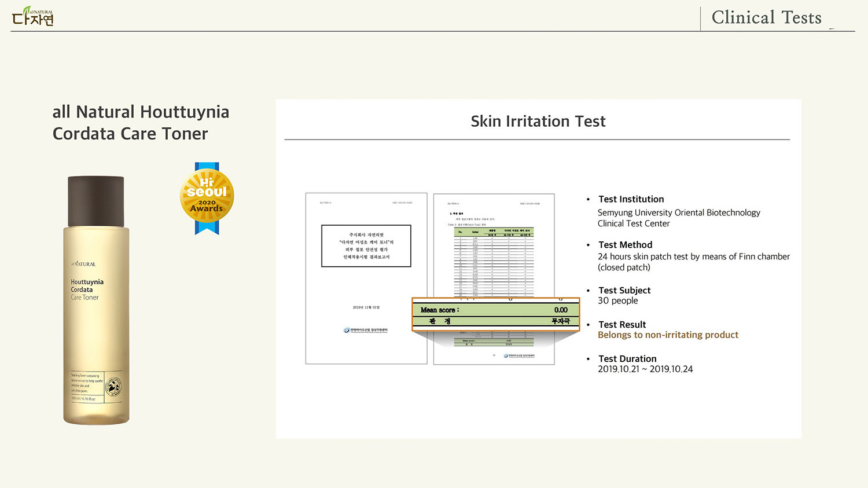
Task: Click the Mean score 0.00 highlighted row
Action: tap(495, 310)
